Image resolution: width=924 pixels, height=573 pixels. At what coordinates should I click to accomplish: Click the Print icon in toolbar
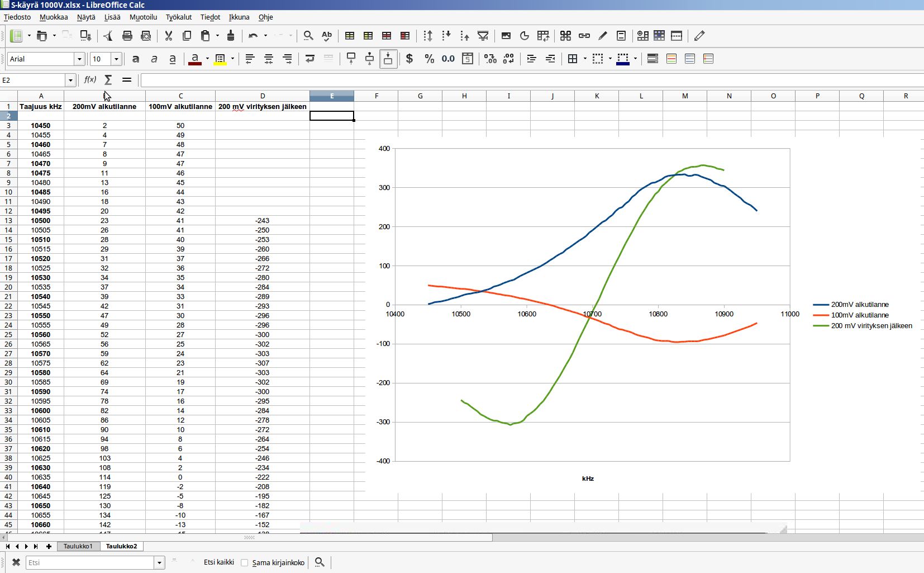pos(127,36)
